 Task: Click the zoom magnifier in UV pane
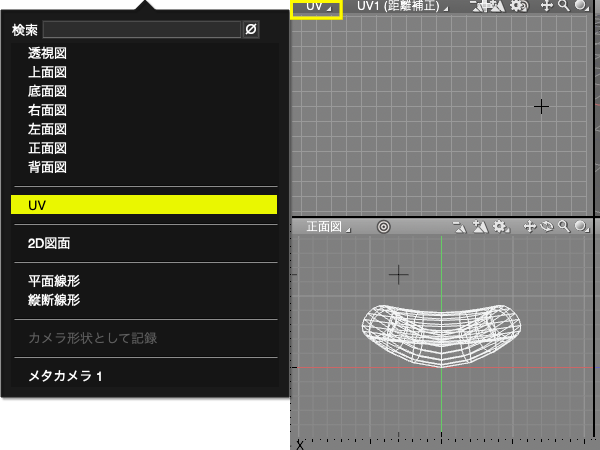pos(564,6)
